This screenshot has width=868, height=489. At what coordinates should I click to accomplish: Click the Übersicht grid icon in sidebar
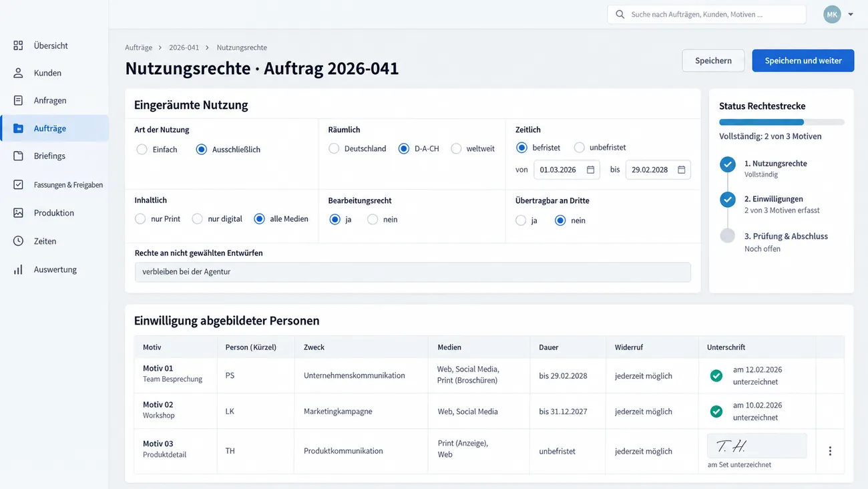18,45
